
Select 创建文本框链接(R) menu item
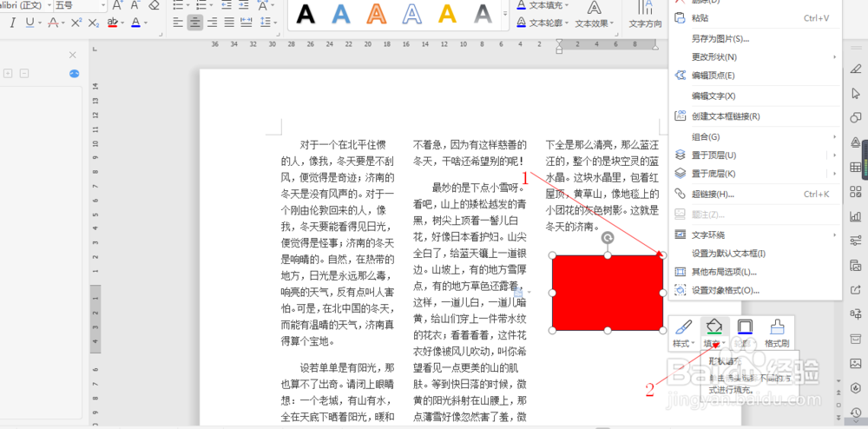coord(754,116)
